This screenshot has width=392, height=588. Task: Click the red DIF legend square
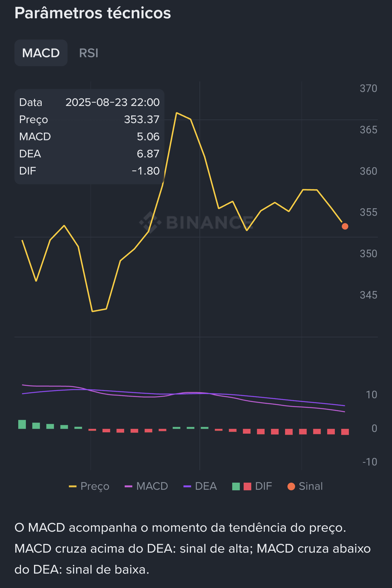[x=247, y=486]
